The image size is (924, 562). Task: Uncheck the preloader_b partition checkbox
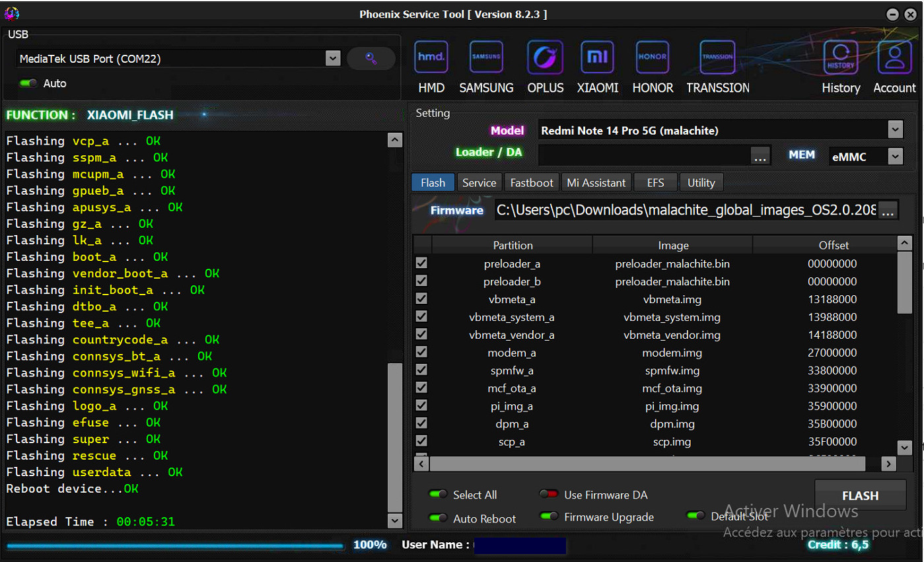pyautogui.click(x=421, y=281)
